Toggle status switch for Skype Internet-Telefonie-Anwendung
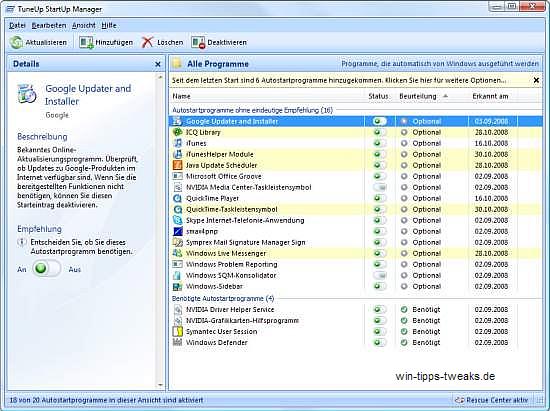The height and width of the screenshot is (411, 550). 380,220
